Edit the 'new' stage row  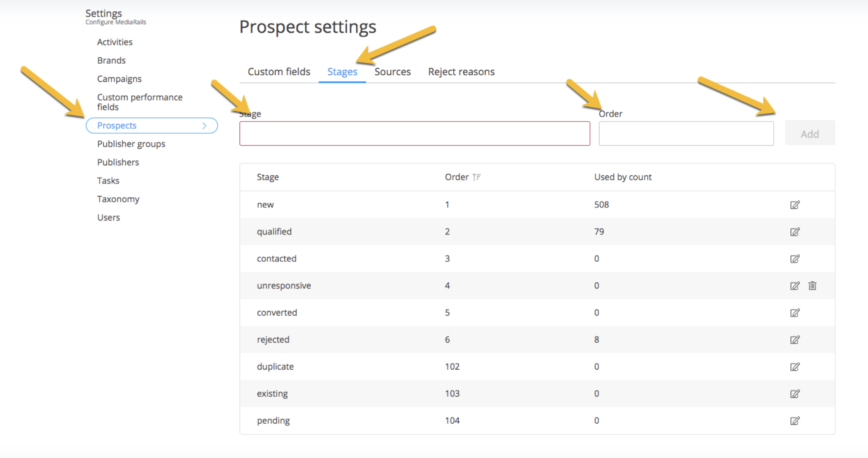tap(795, 205)
